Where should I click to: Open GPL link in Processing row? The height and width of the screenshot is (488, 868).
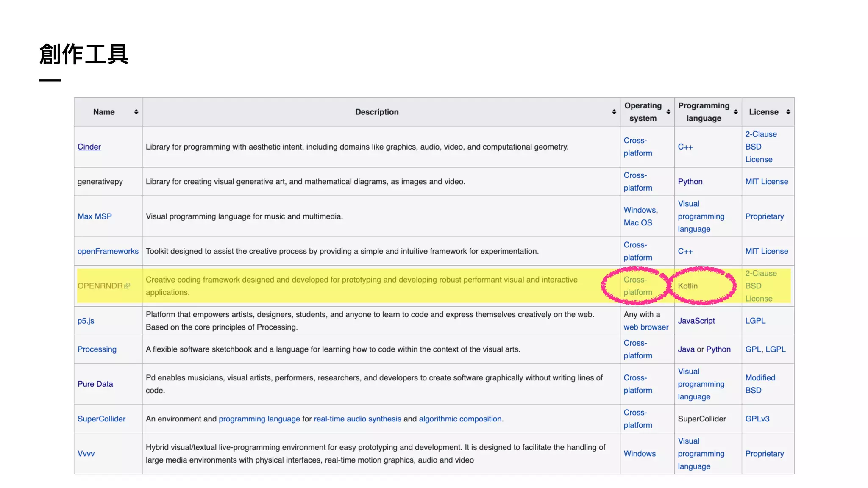753,349
